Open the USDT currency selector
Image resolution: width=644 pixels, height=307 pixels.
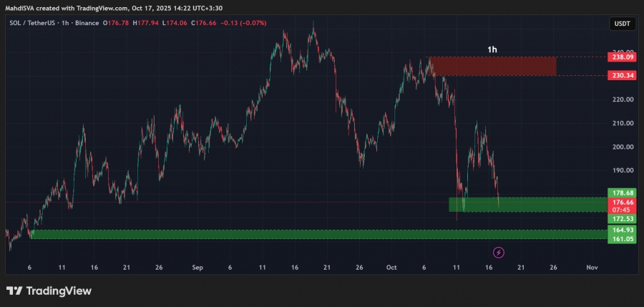tap(620, 24)
